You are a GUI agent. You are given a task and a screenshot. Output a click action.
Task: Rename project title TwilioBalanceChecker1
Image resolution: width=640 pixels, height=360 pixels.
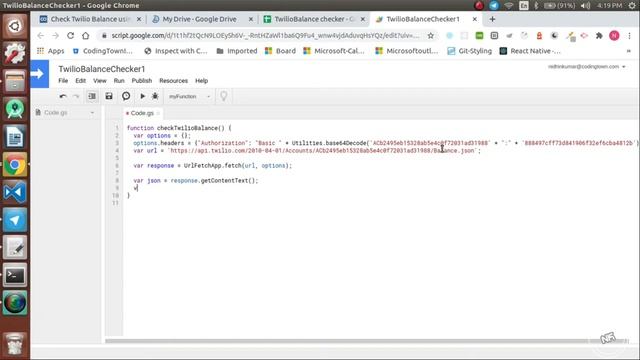pyautogui.click(x=102, y=69)
